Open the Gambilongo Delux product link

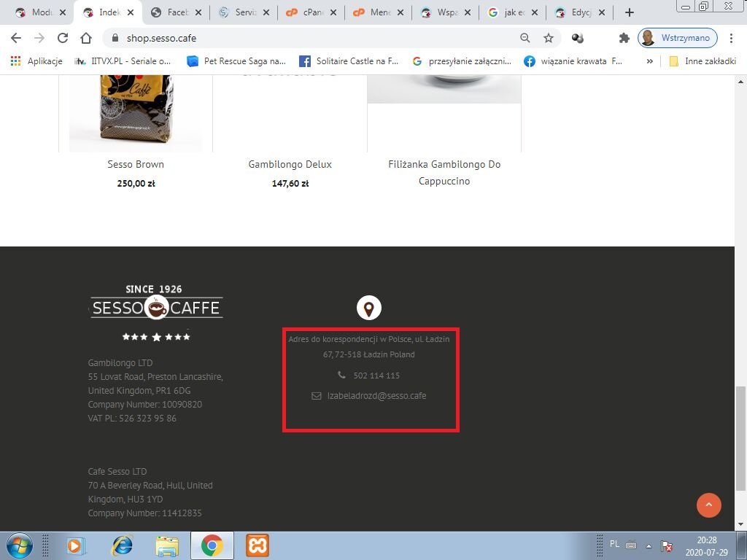(x=290, y=164)
